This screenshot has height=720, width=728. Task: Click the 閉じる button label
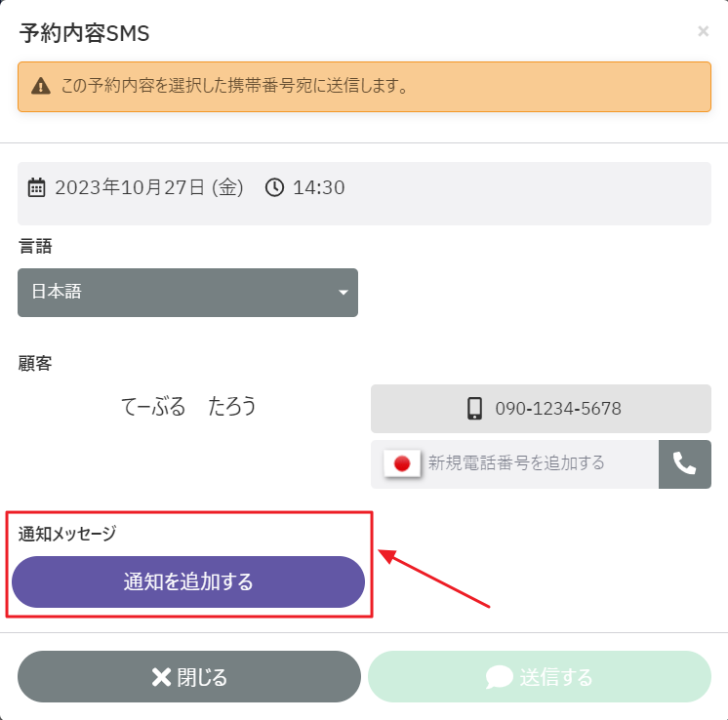point(202,677)
